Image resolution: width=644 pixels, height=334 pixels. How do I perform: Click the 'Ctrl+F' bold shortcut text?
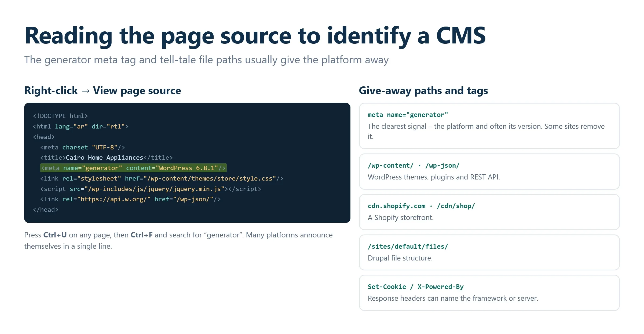point(142,235)
